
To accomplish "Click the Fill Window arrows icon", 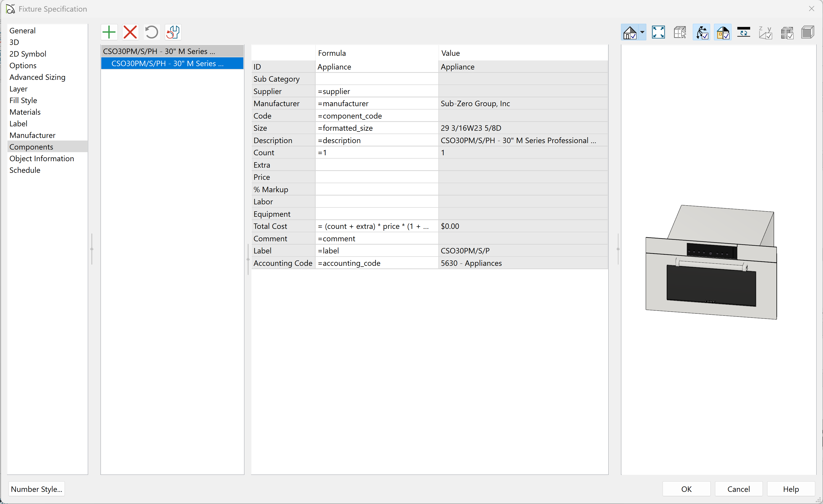I will click(658, 32).
